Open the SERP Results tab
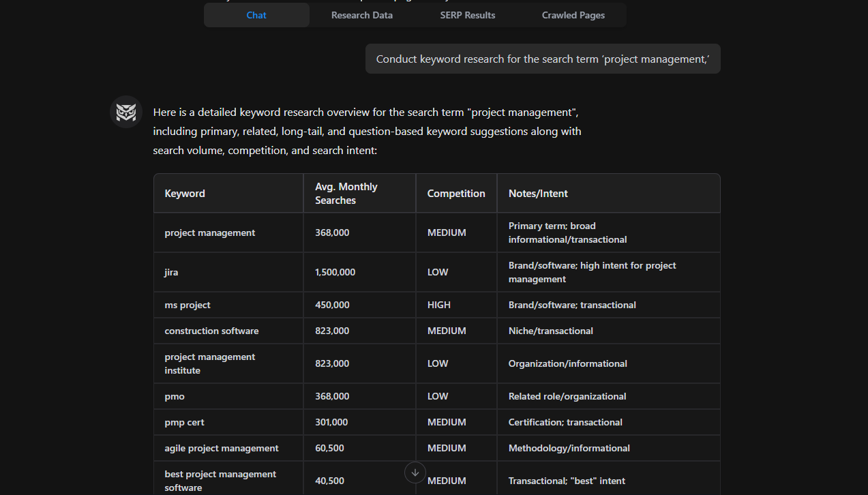 (468, 14)
